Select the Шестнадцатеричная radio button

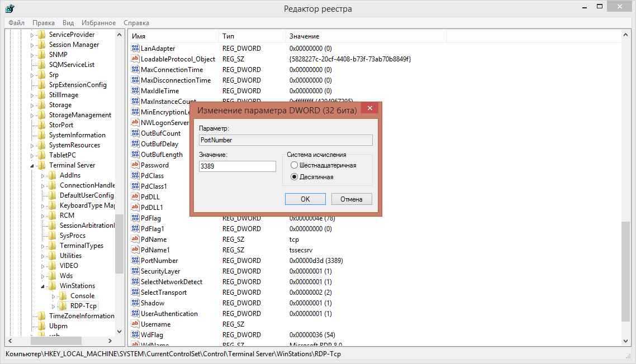[295, 165]
